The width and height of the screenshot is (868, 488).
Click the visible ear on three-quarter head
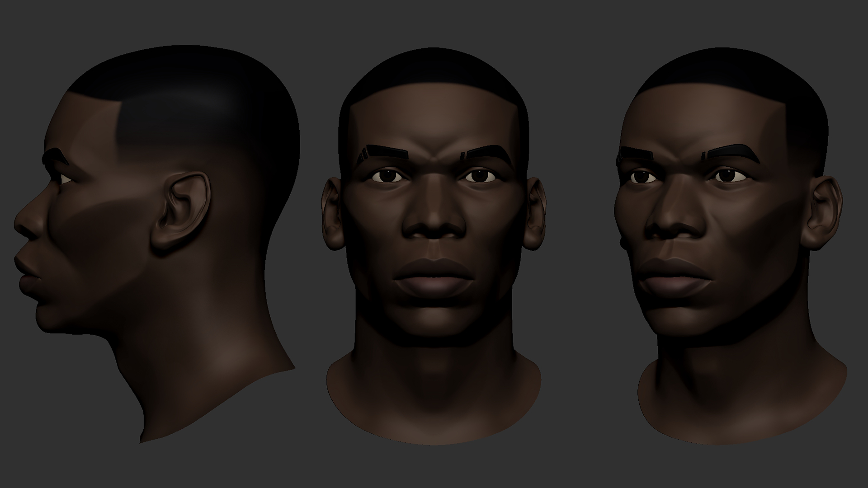(x=825, y=211)
